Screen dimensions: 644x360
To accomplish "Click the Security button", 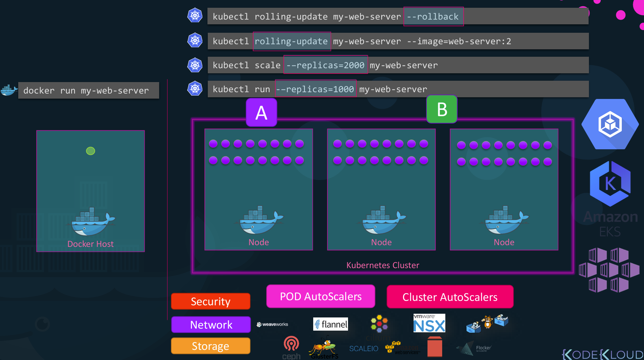I will pos(210,301).
